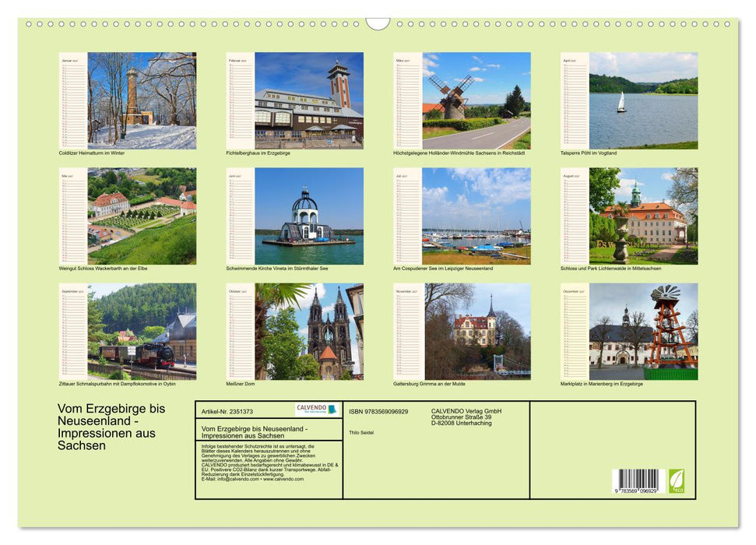Click the caption 'Weingut Schloss Wackerbarth an der Elbe'
The height and width of the screenshot is (545, 756).
(103, 268)
